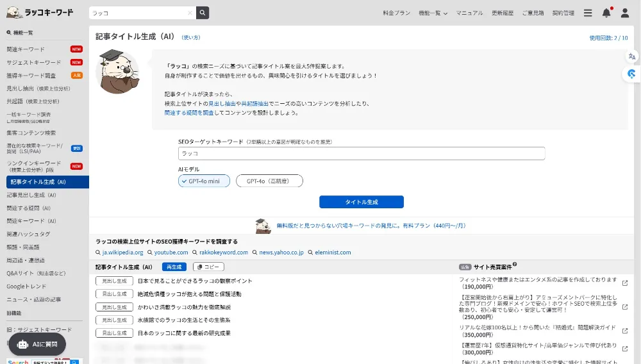Open news.yahoo.co.jp keyword link
This screenshot has width=641, height=364.
tap(281, 252)
